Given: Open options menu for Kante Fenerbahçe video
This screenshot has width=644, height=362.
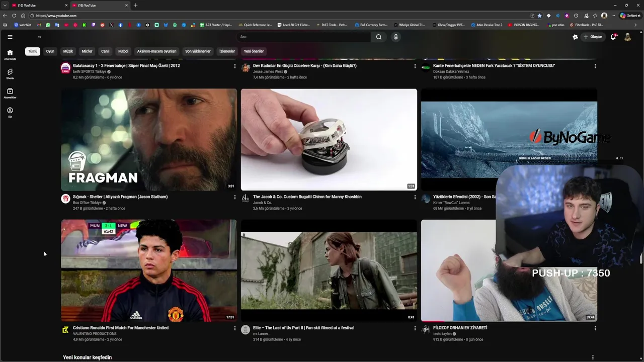Looking at the screenshot, I should [595, 66].
